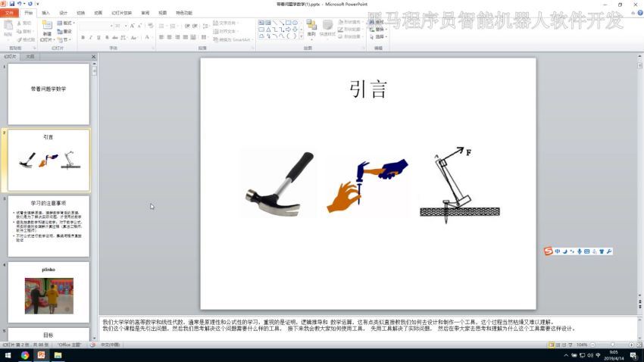Expand the shapes gallery More arrow
The width and height of the screenshot is (644, 362).
click(x=302, y=36)
